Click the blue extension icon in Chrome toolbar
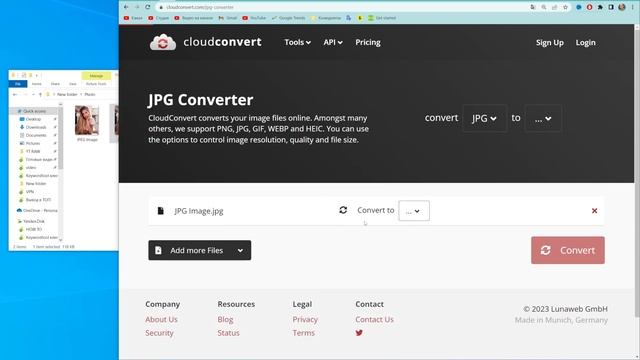Screen dimensions: 640x360 click(x=579, y=7)
